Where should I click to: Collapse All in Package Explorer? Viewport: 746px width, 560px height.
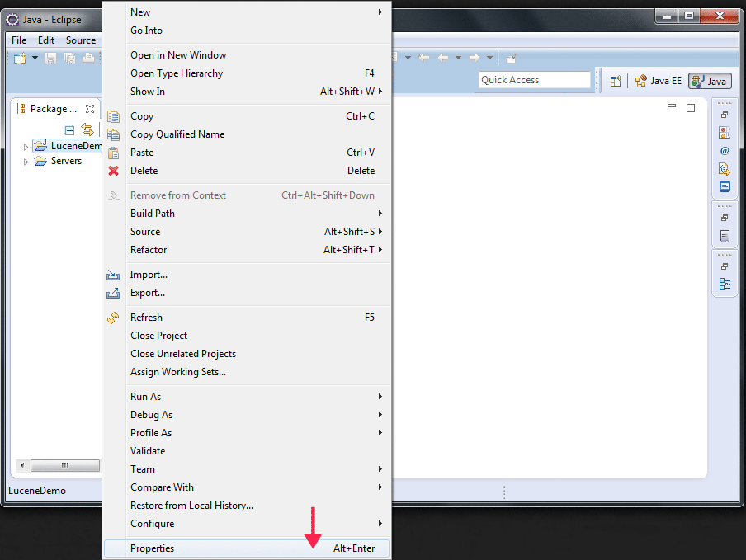tap(69, 129)
